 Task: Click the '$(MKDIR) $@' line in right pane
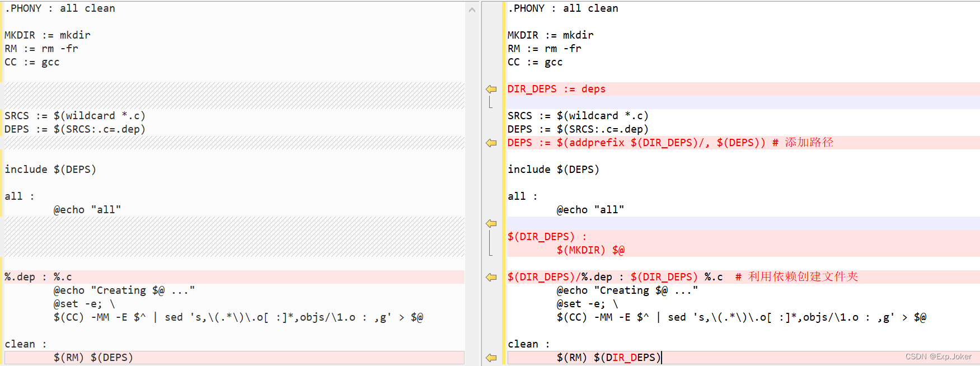[x=590, y=250]
